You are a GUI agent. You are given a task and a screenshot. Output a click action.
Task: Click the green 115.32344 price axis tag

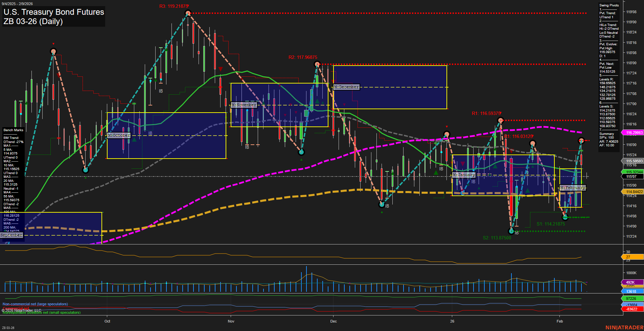[x=632, y=172]
